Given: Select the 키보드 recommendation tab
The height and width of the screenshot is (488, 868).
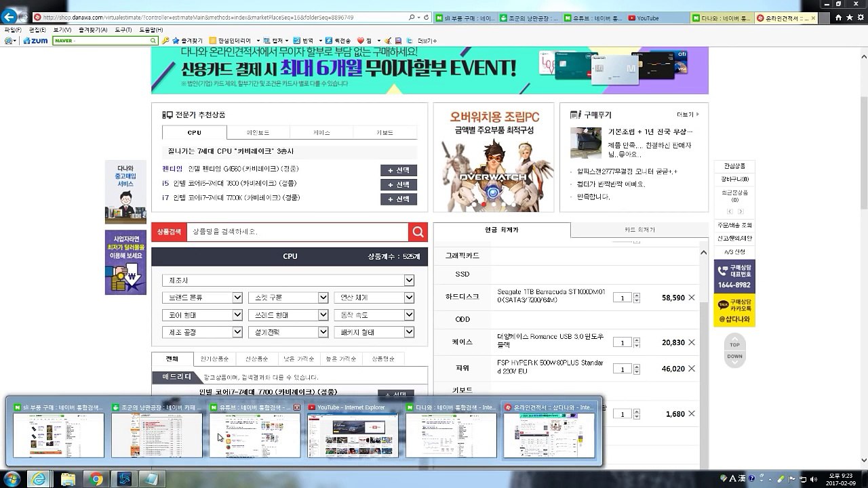Looking at the screenshot, I should point(384,133).
